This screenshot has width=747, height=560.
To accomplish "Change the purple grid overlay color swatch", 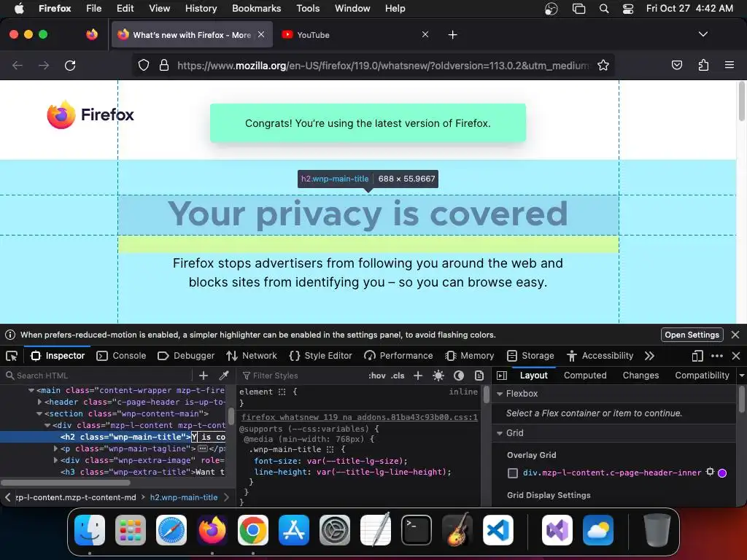I will [x=722, y=472].
